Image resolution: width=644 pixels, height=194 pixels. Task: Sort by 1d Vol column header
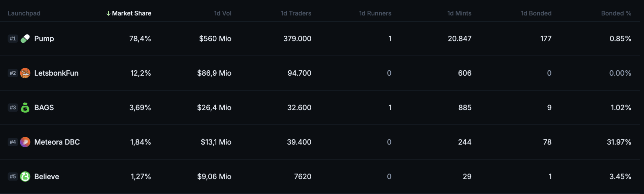click(x=223, y=13)
